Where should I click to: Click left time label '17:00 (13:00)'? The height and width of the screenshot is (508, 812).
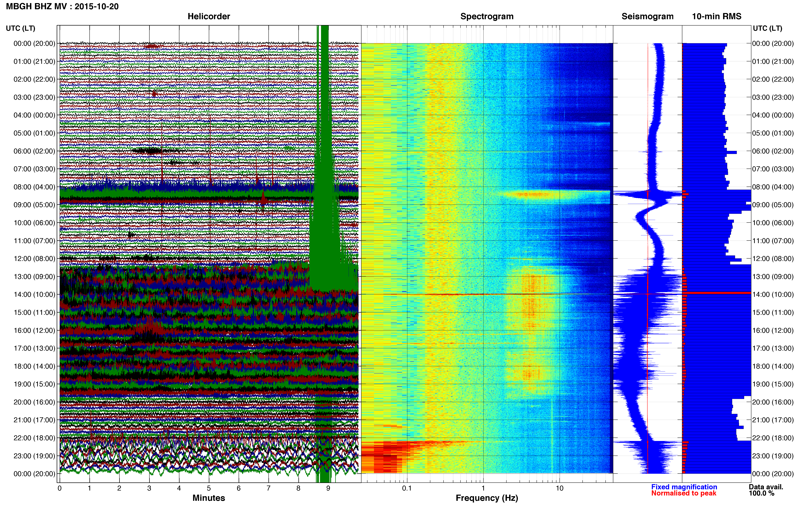click(34, 348)
